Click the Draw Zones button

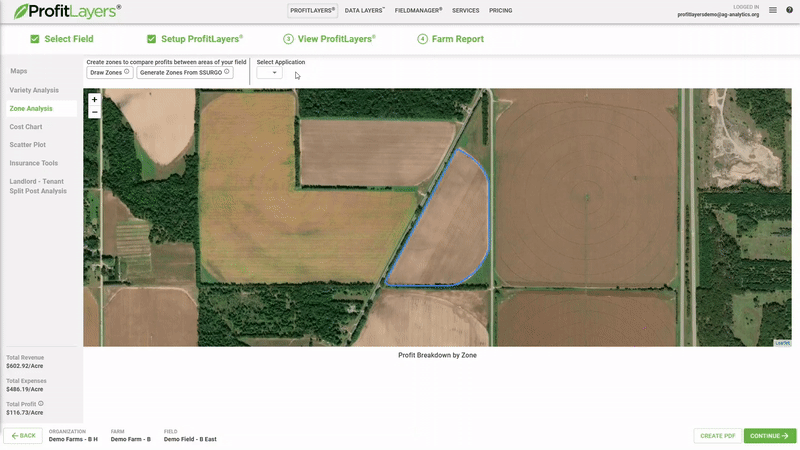[x=110, y=72]
